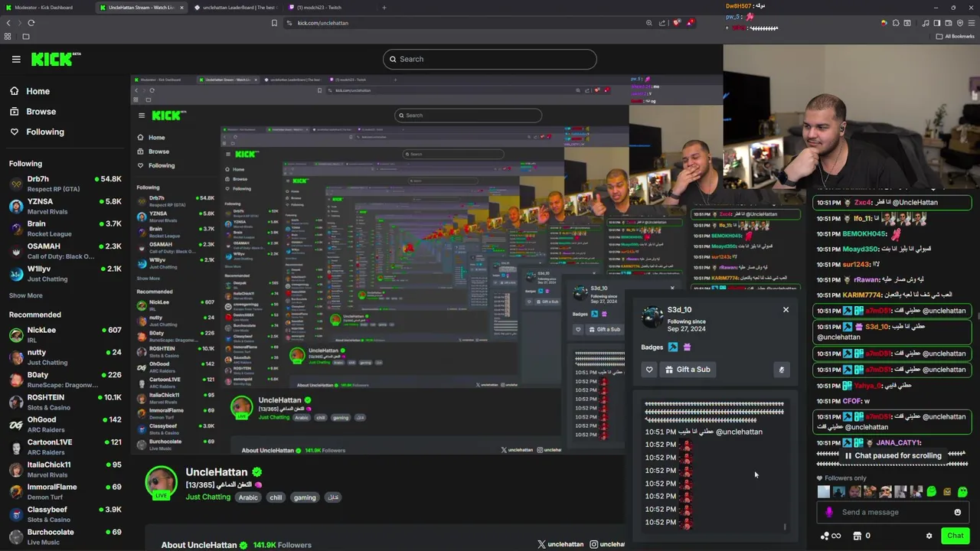The height and width of the screenshot is (551, 980).
Task: Click Gift a Sub on S3d_10 card
Action: 688,370
